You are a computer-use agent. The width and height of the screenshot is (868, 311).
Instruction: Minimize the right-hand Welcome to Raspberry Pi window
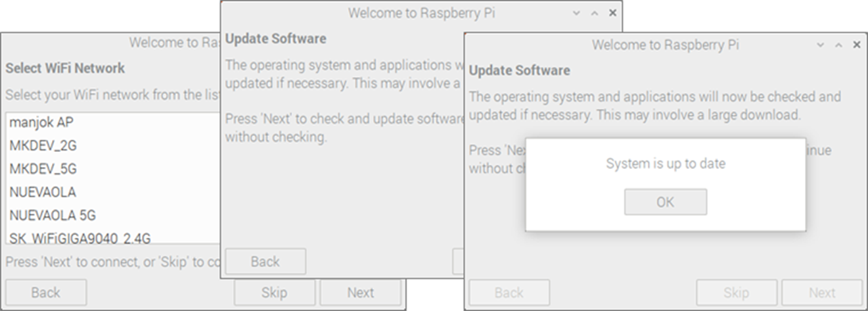(821, 45)
